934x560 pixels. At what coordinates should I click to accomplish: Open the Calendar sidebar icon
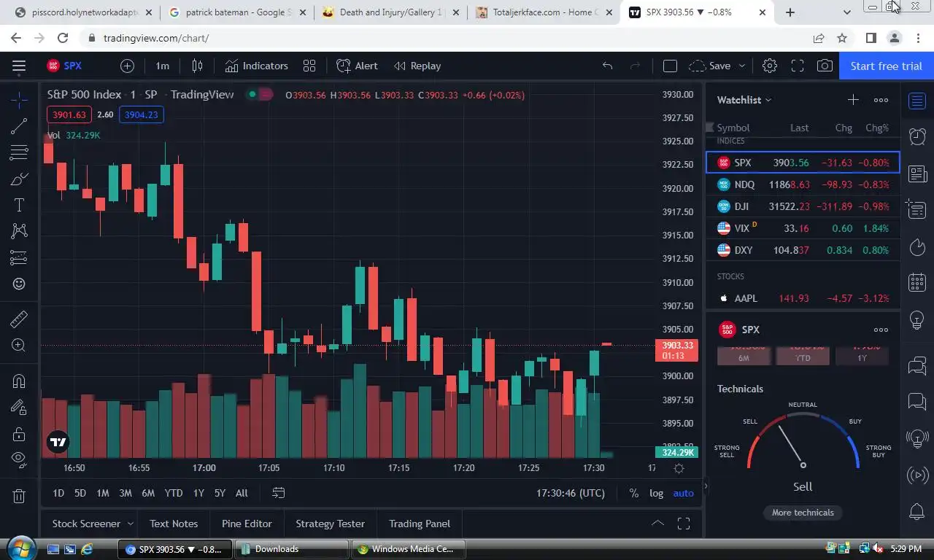pyautogui.click(x=917, y=282)
